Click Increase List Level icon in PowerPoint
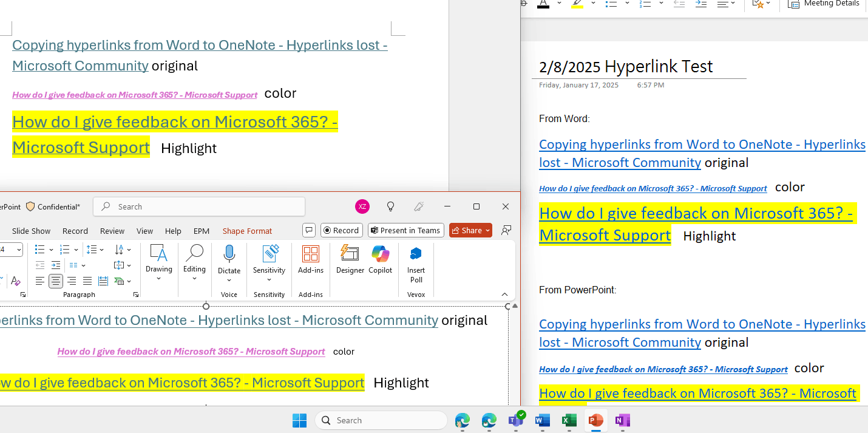 coord(56,265)
